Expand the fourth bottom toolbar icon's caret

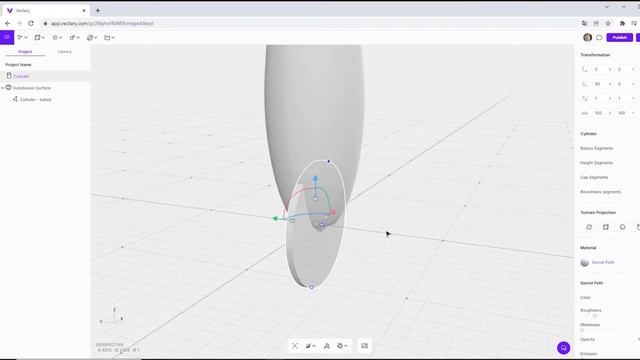pos(346,346)
